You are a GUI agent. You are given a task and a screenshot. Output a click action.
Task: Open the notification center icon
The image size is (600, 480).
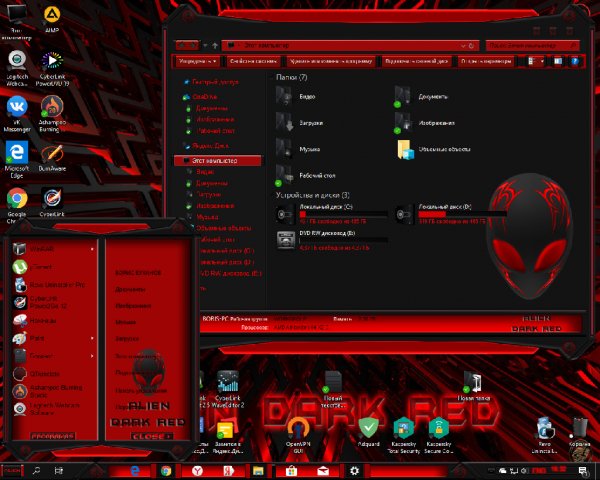[582, 471]
